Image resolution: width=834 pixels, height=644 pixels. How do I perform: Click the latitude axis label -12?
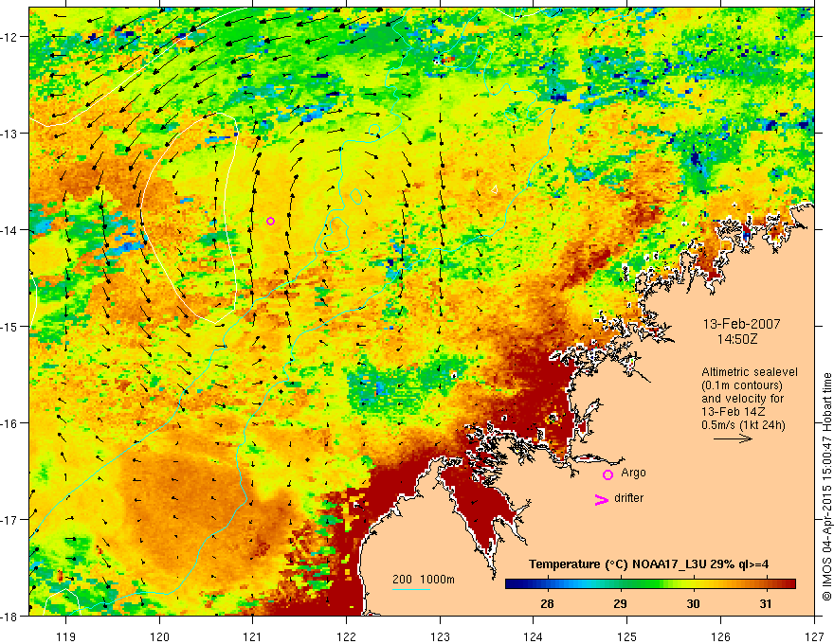point(10,37)
